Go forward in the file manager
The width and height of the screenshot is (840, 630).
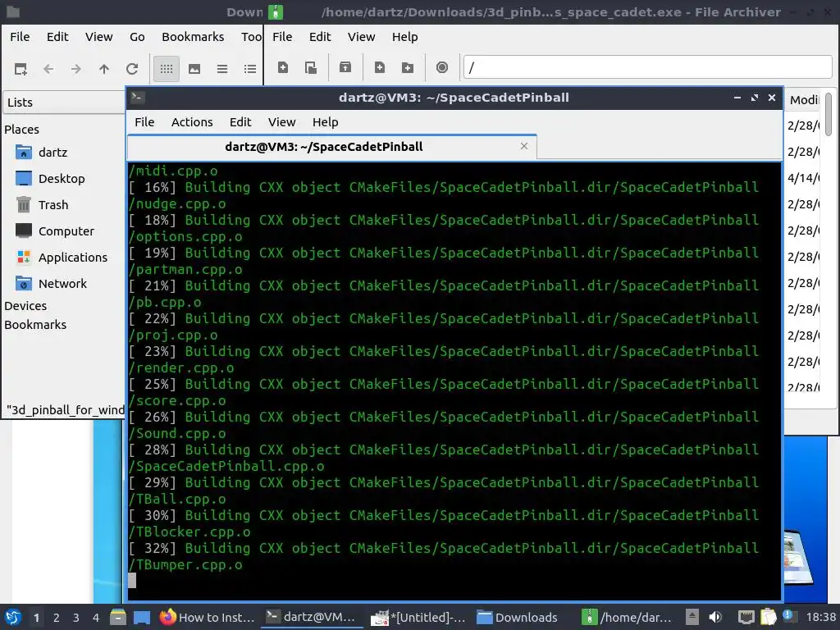click(76, 69)
